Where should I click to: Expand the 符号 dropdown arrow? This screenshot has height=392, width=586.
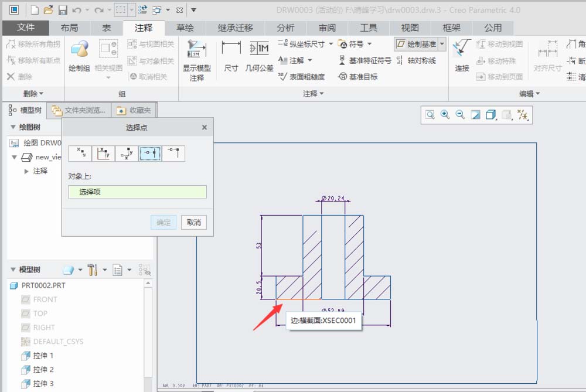(x=370, y=44)
